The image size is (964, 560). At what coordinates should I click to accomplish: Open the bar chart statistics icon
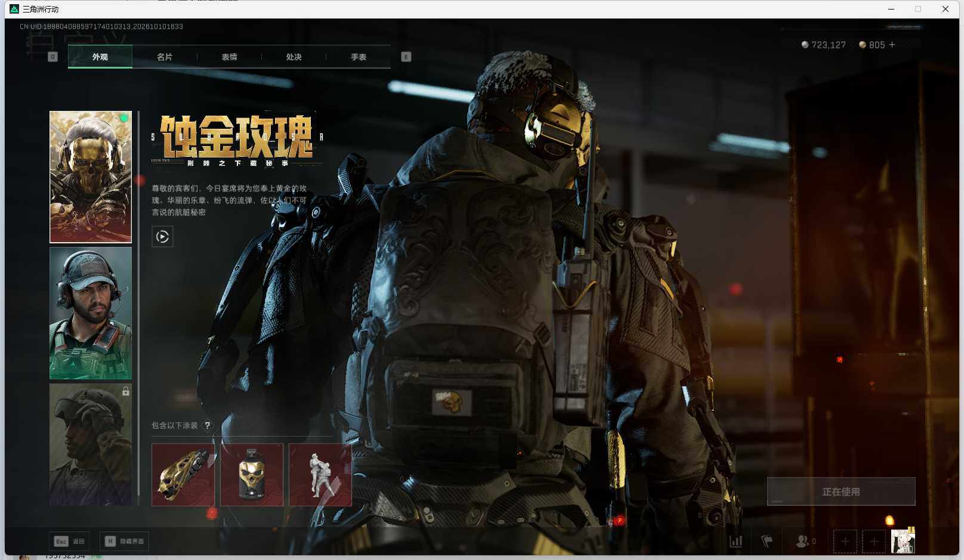coord(736,541)
